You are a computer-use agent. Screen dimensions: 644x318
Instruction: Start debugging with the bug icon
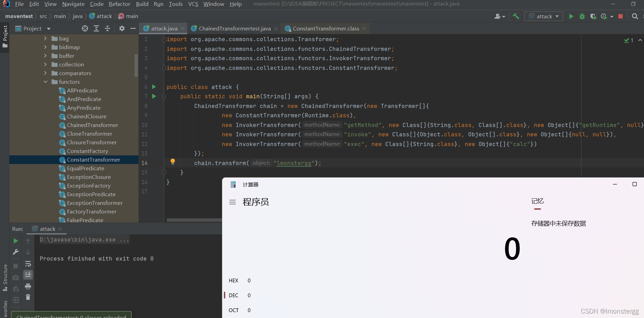582,16
